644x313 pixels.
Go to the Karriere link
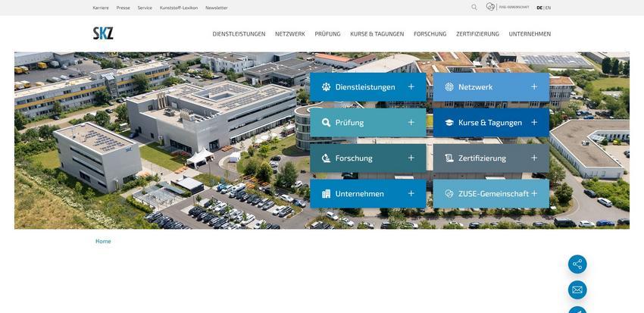tap(101, 8)
